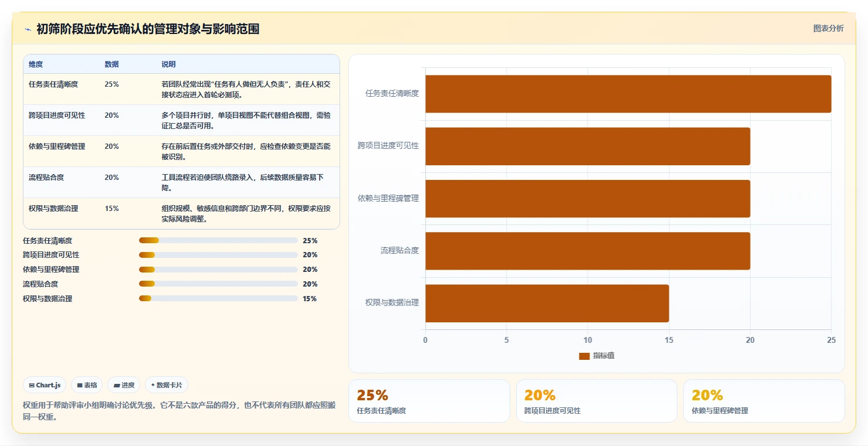Image resolution: width=868 pixels, height=446 pixels.
Task: Click the description starting 若团队经常出现
Action: tap(246, 89)
